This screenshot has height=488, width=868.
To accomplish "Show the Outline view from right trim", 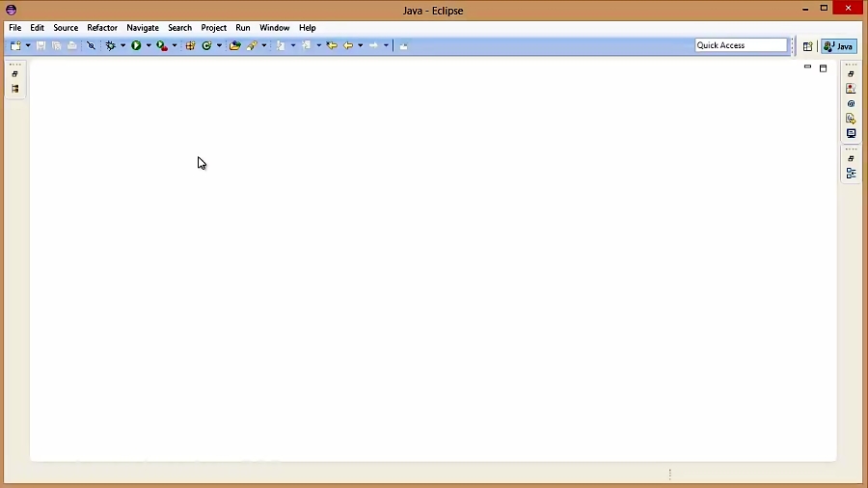I will coord(851,174).
